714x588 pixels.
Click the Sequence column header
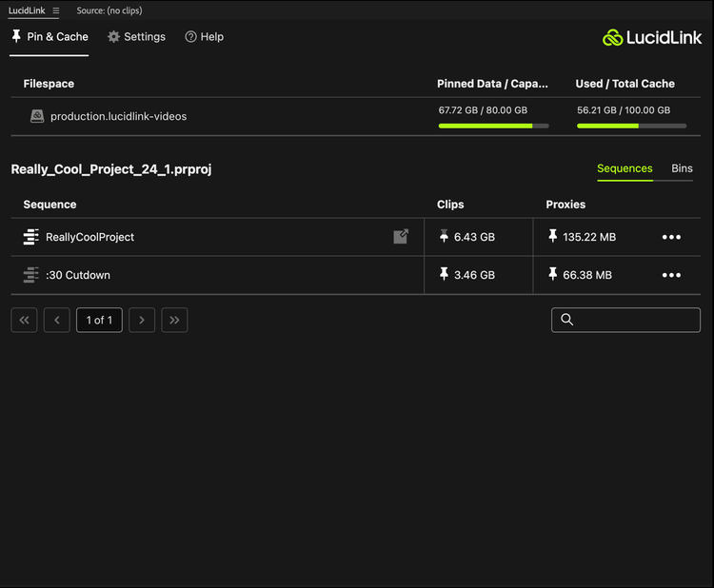(50, 205)
